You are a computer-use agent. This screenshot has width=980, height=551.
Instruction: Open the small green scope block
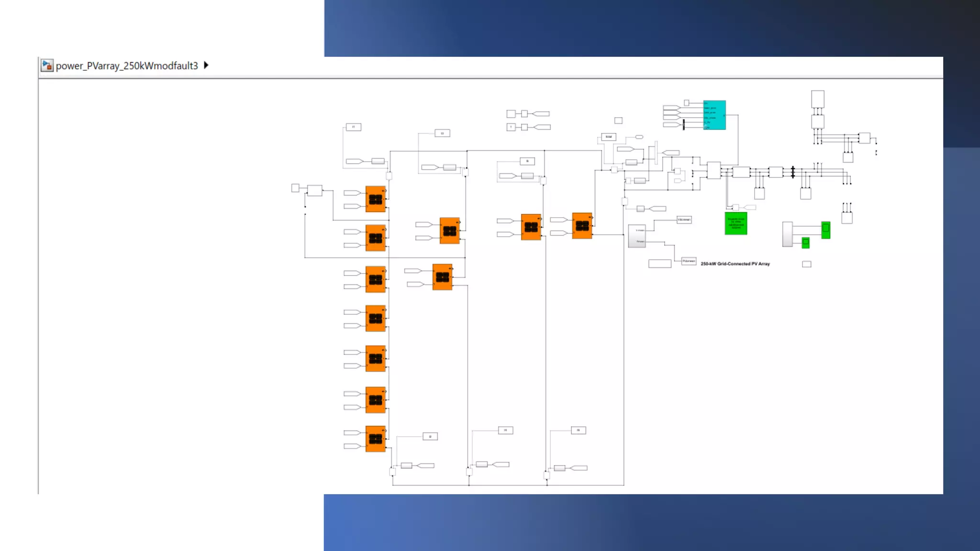pyautogui.click(x=805, y=243)
